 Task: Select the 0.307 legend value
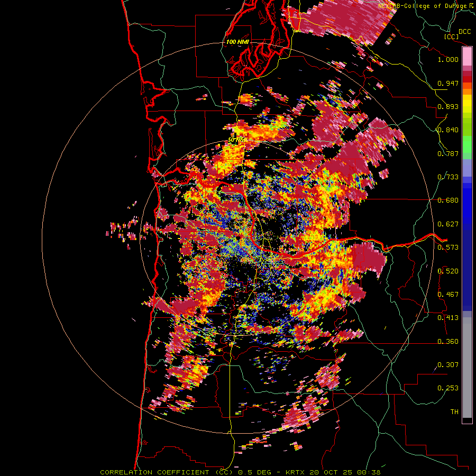coord(448,365)
